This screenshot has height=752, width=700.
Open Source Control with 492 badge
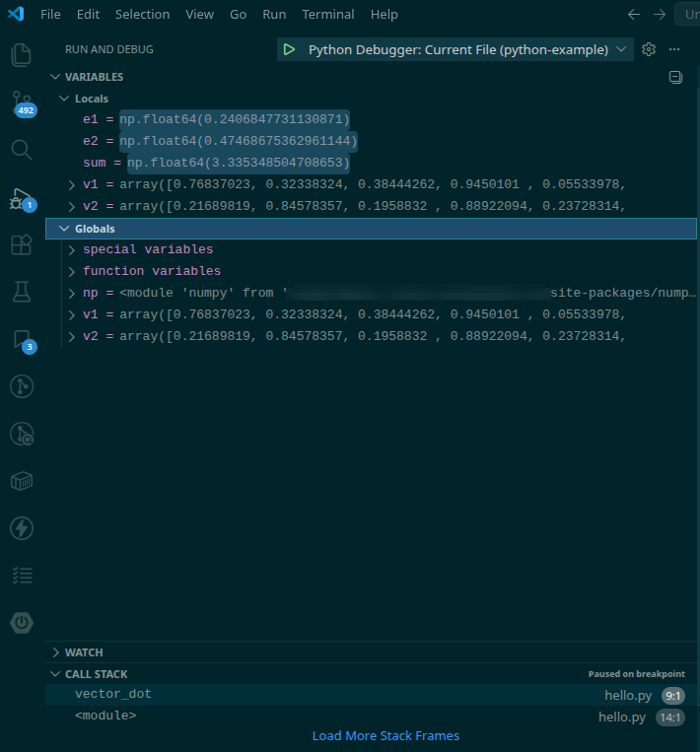point(21,103)
